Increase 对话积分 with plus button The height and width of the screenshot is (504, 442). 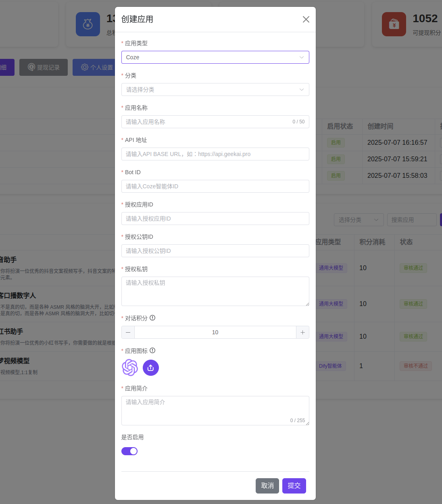(302, 332)
